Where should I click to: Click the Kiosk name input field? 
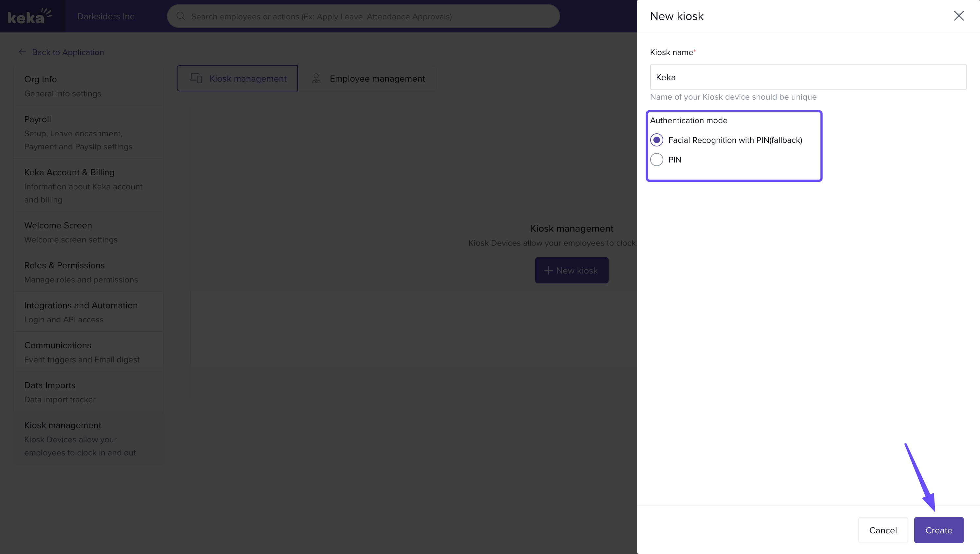click(808, 77)
